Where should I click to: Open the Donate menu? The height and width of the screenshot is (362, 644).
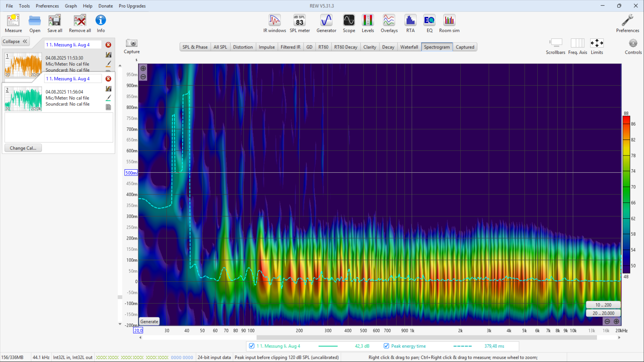pyautogui.click(x=105, y=6)
